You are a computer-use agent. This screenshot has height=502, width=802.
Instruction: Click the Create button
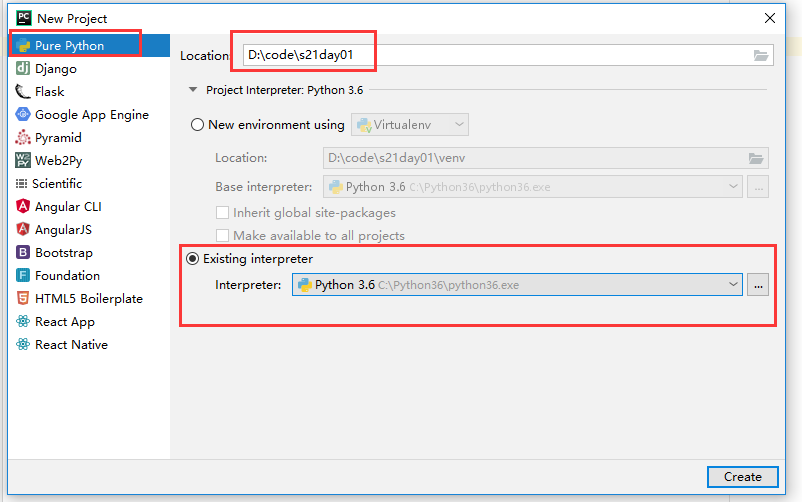click(743, 477)
